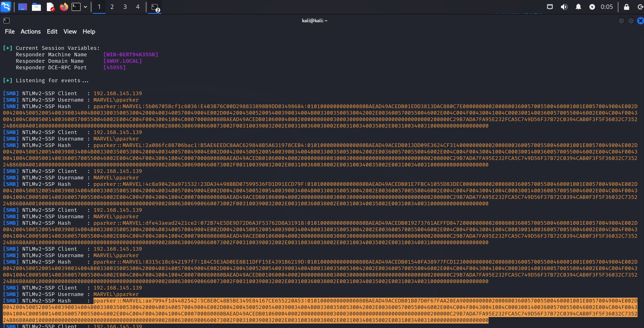
Task: Open the File menu
Action: click(x=10, y=32)
